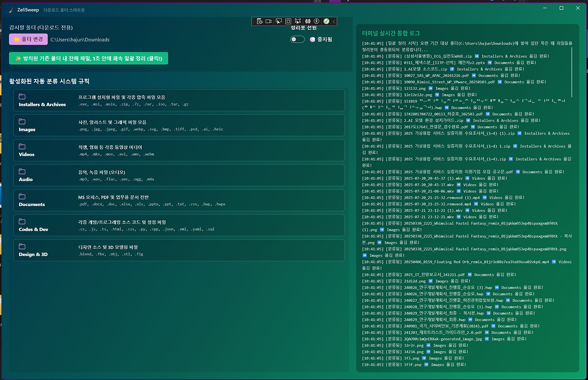Click log entry for 3f3f.png
The width and height of the screenshot is (588, 380).
point(414,364)
